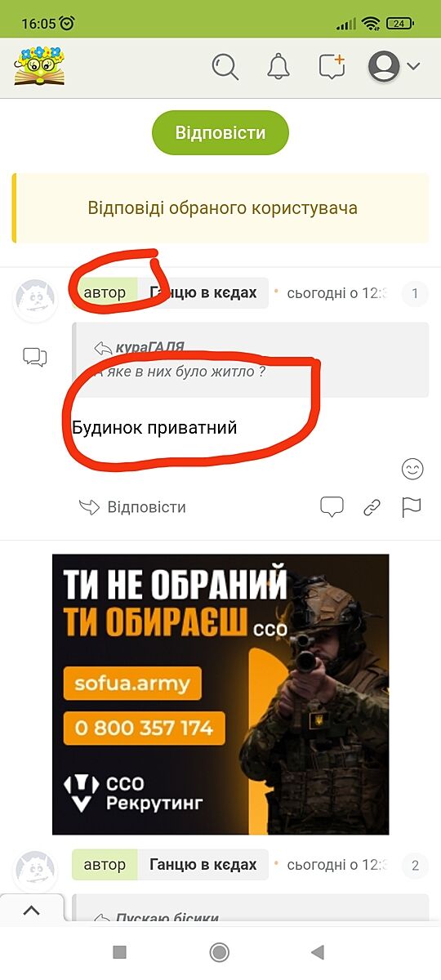The width and height of the screenshot is (441, 980).
Task: Report the first post using flag icon
Action: pyautogui.click(x=412, y=507)
